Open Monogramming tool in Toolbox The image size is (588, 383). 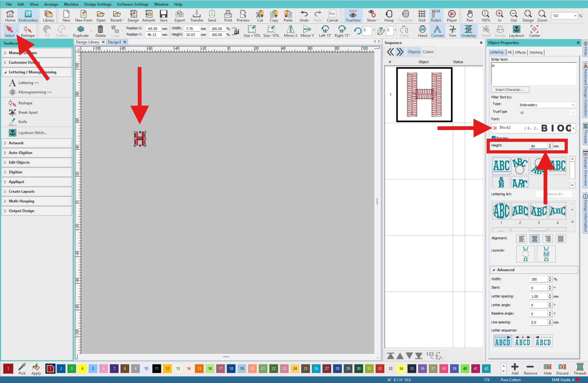[30, 92]
